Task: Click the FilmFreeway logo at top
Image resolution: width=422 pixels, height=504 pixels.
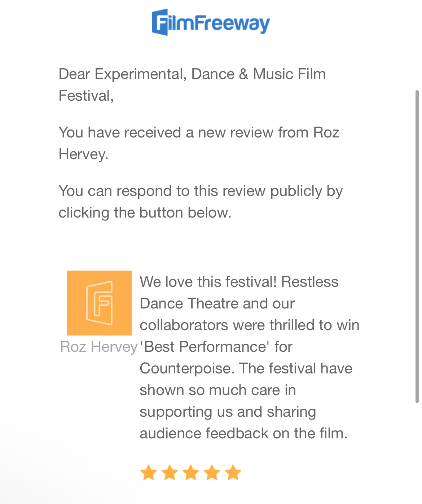Action: (211, 22)
